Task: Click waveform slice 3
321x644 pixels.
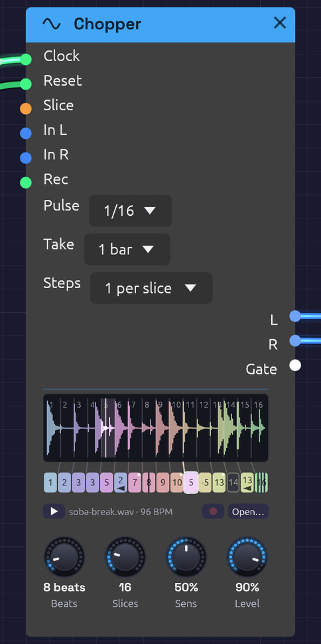Action: (80, 428)
